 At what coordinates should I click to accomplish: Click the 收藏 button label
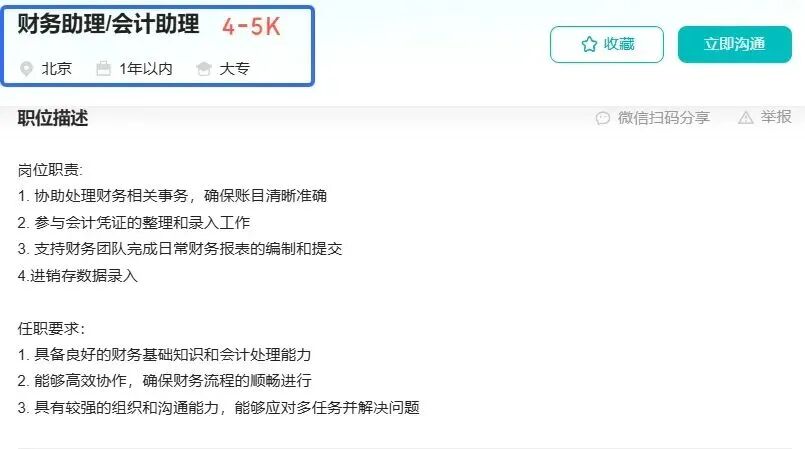(619, 44)
